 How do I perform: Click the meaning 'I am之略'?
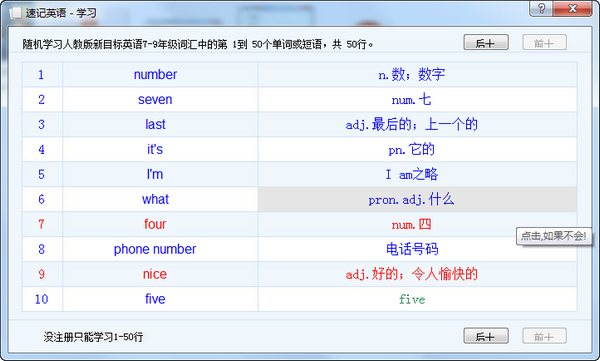[x=412, y=174]
